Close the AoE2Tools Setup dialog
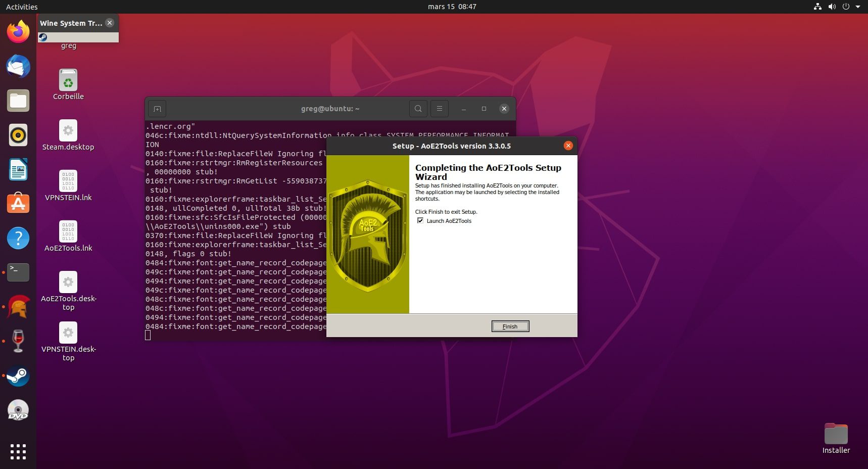The height and width of the screenshot is (469, 868). click(568, 146)
